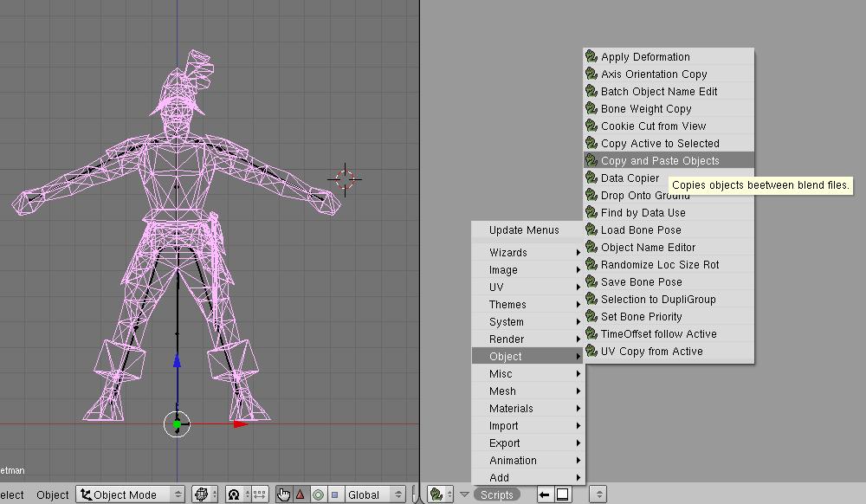This screenshot has height=504, width=866.
Task: Open the Scripts window type selector
Action: (441, 494)
